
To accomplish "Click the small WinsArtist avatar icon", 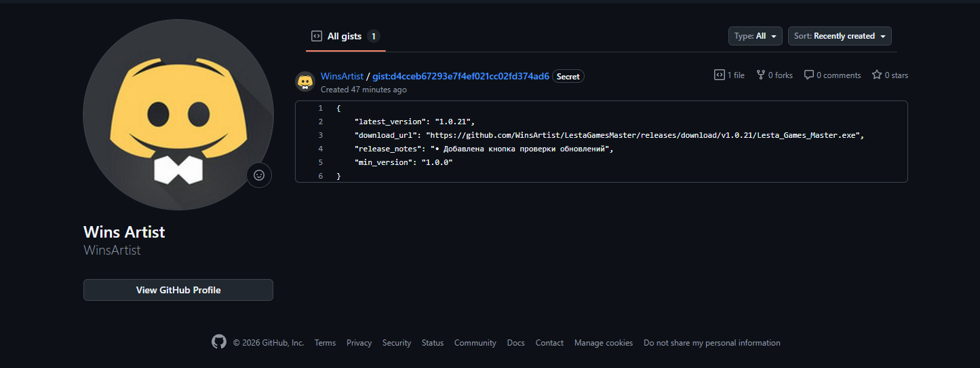I will tap(305, 81).
